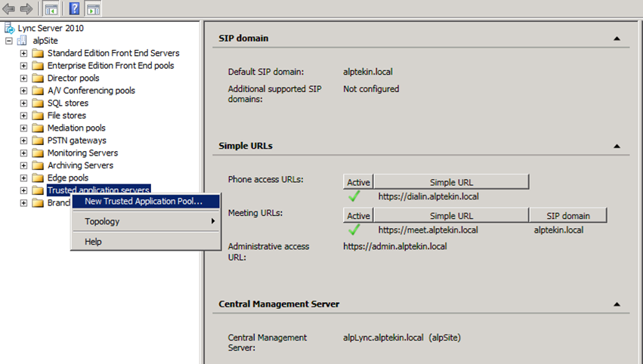This screenshot has height=364, width=643.
Task: Choose New Trusted Application Pool menu entry
Action: coord(146,202)
